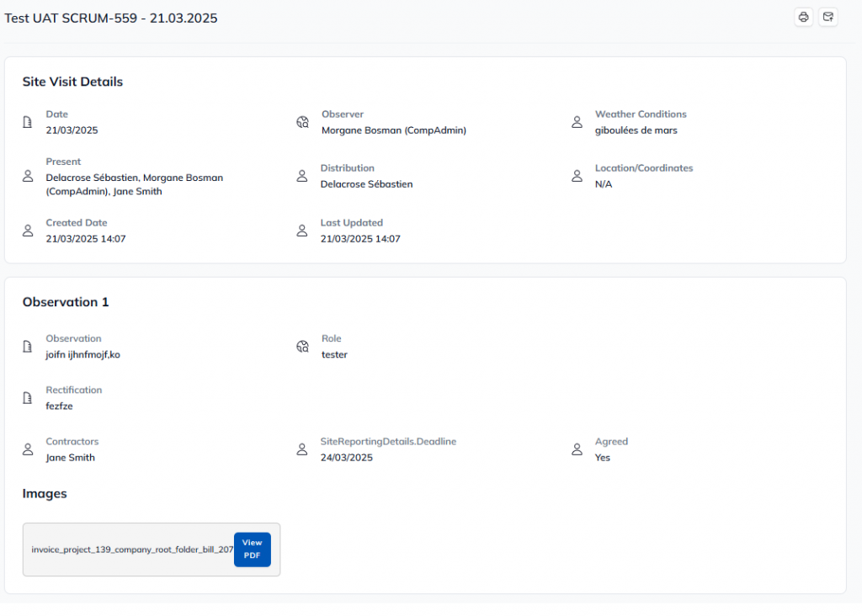Screen dimensions: 862x616
Task: Click the person icon beside Weather Conditions
Action: pyautogui.click(x=577, y=123)
